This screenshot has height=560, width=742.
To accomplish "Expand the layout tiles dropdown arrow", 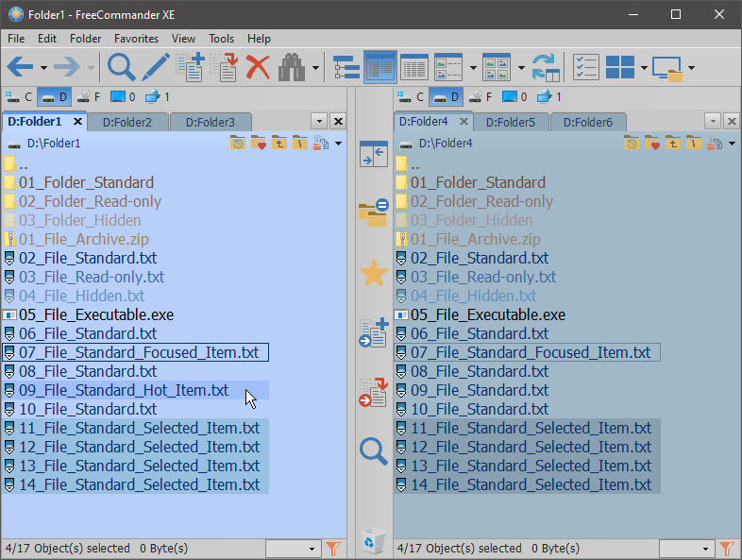I will 644,68.
